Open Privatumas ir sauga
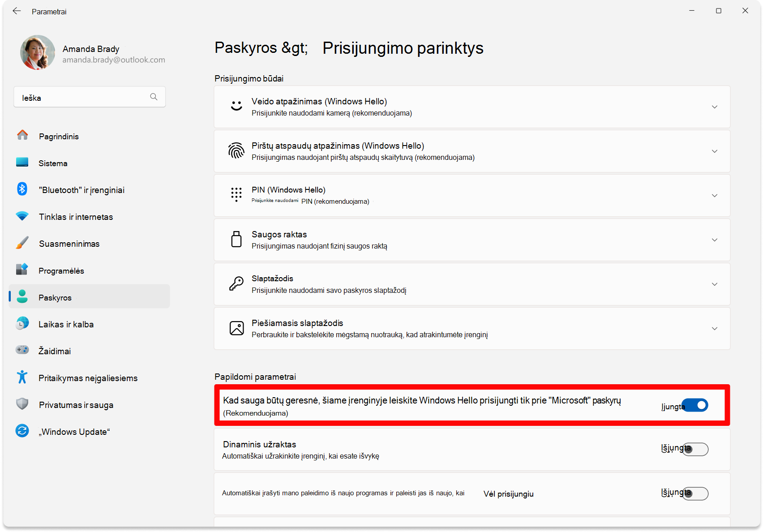The image size is (763, 532). [90, 405]
